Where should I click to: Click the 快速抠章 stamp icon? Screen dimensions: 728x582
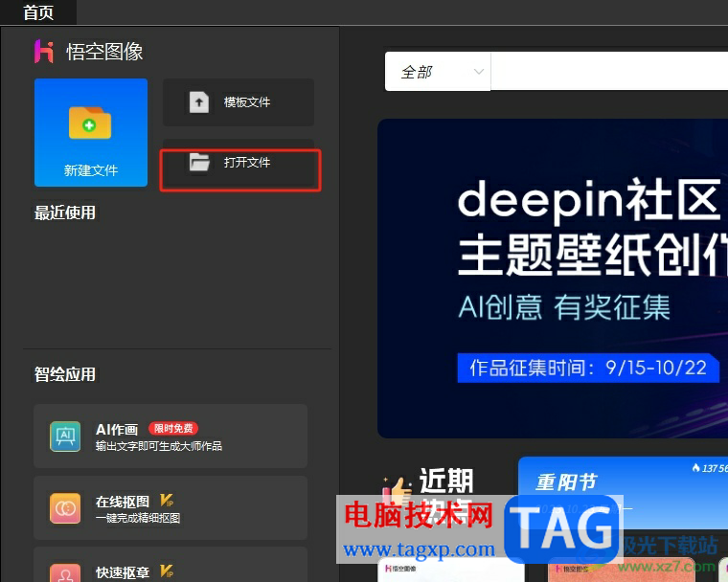pyautogui.click(x=65, y=572)
